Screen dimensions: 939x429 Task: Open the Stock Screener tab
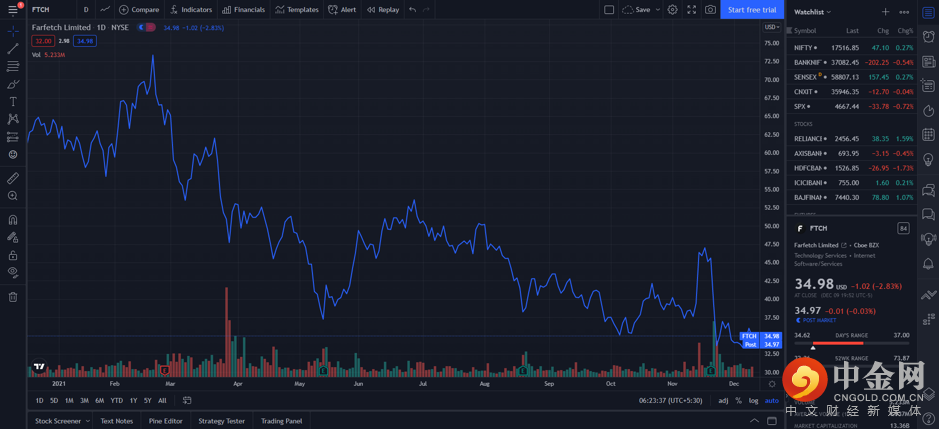click(57, 421)
